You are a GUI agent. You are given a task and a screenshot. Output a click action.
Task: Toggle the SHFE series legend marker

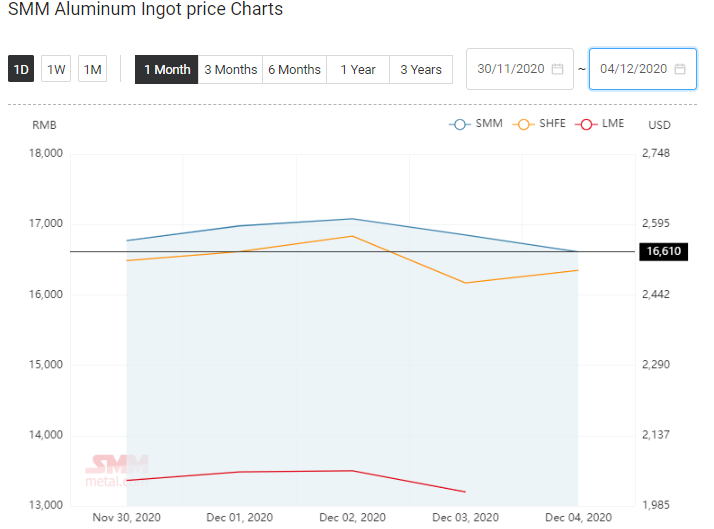coord(524,124)
